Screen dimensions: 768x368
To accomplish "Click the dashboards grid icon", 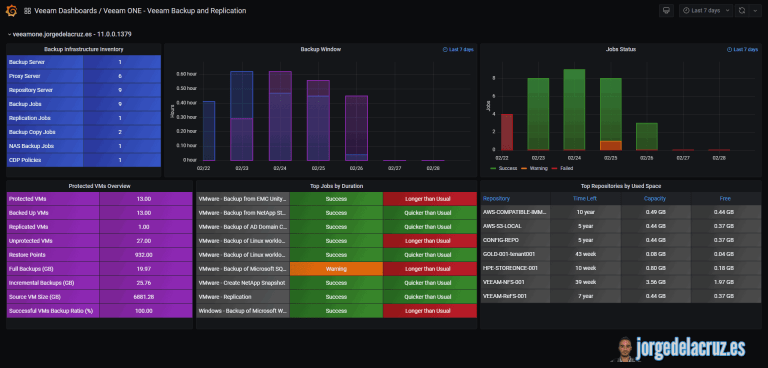I will click(27, 11).
